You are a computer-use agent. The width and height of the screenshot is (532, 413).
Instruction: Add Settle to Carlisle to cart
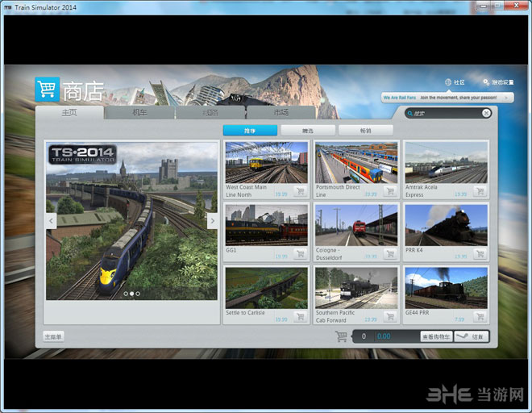coord(301,316)
